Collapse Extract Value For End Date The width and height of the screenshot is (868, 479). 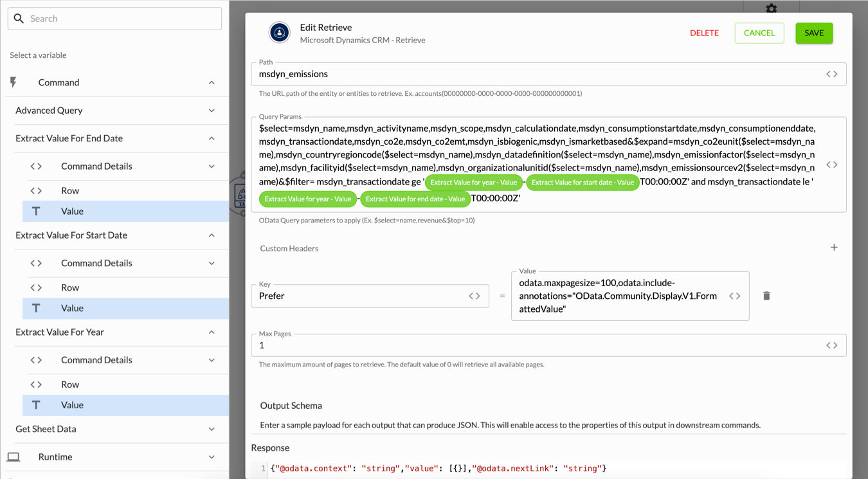[212, 138]
